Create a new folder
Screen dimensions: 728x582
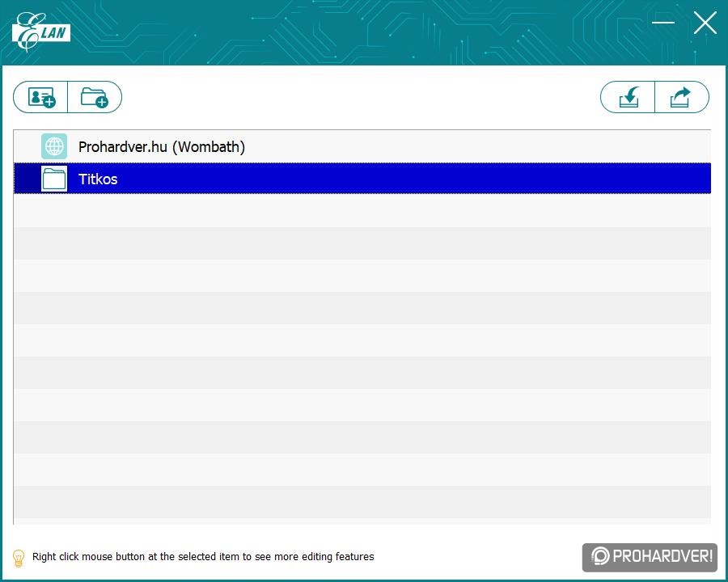(x=95, y=97)
